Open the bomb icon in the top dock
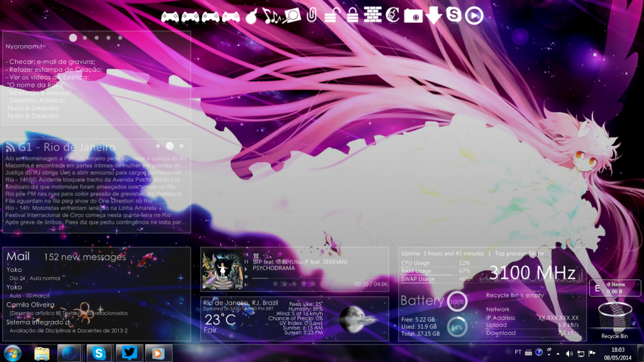 click(x=252, y=16)
